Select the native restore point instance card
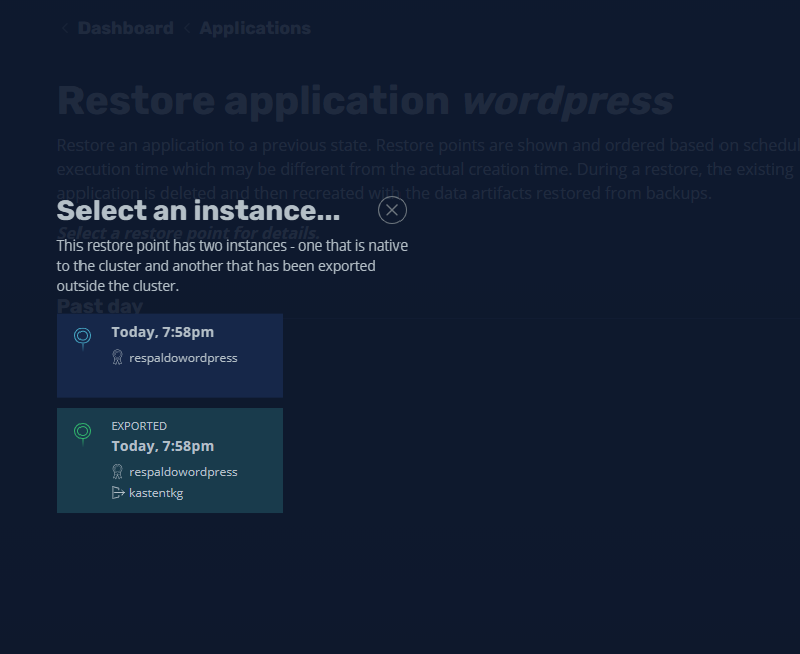800x654 pixels. coord(170,356)
